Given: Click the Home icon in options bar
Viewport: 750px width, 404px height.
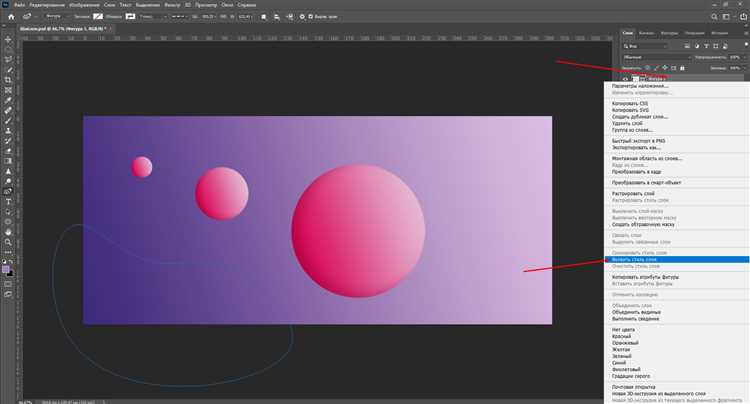Looking at the screenshot, I should (11, 17).
